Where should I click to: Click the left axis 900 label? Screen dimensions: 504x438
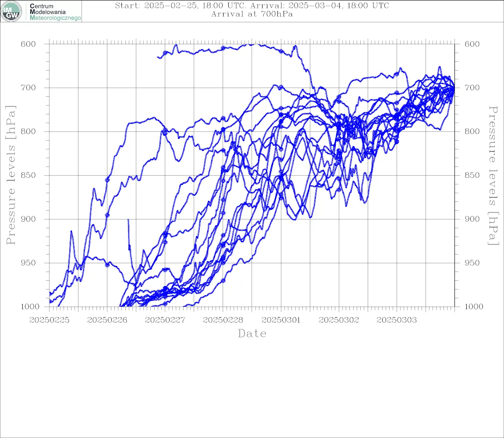pos(28,219)
